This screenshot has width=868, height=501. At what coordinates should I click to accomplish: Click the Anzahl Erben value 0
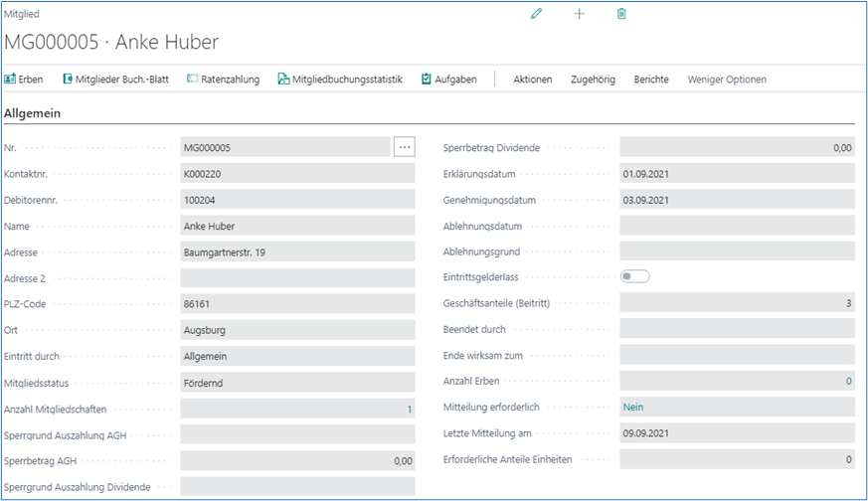848,381
